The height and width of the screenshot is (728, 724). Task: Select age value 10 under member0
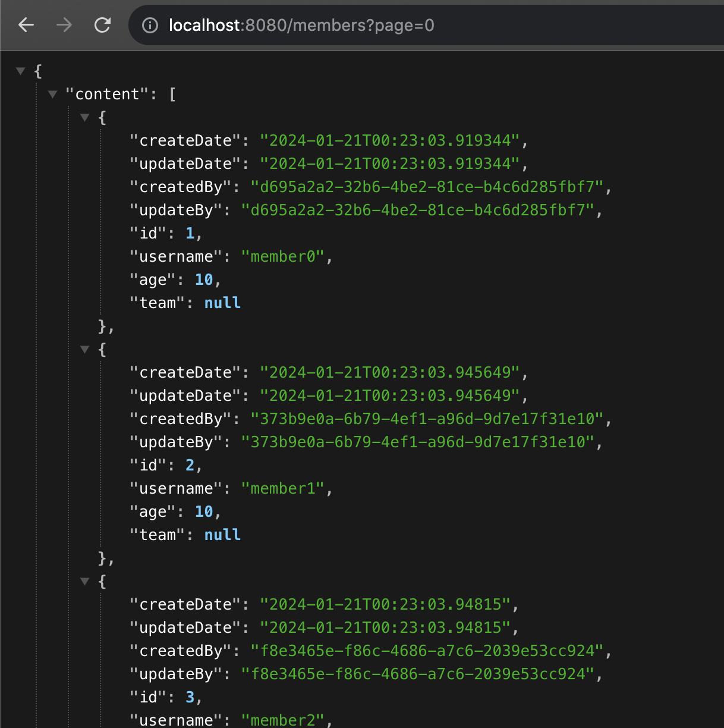click(204, 280)
